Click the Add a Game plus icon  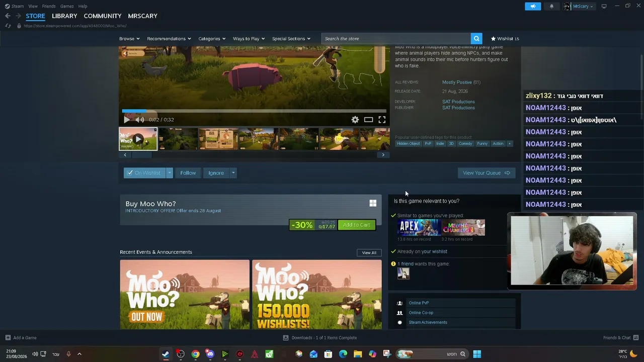[8, 338]
